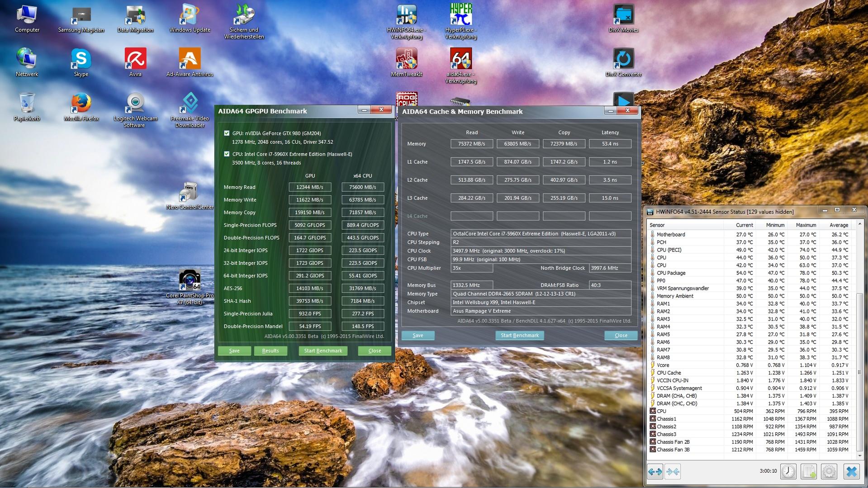Click HWiNFO's clock icon to reset values

tap(788, 471)
